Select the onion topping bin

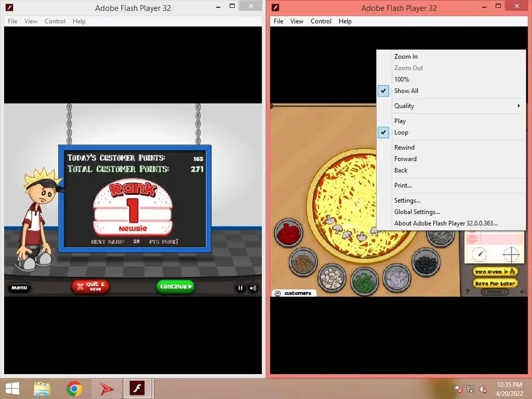point(396,277)
